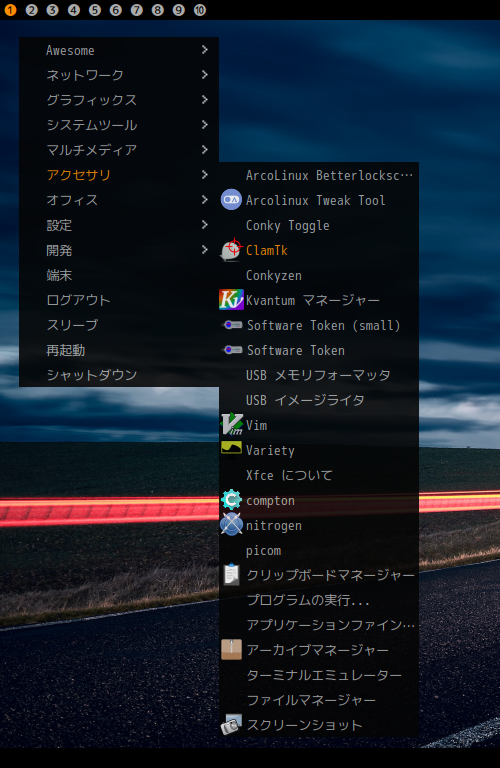Open USB イメージライタ
Image resolution: width=500 pixels, height=768 pixels.
click(319, 400)
